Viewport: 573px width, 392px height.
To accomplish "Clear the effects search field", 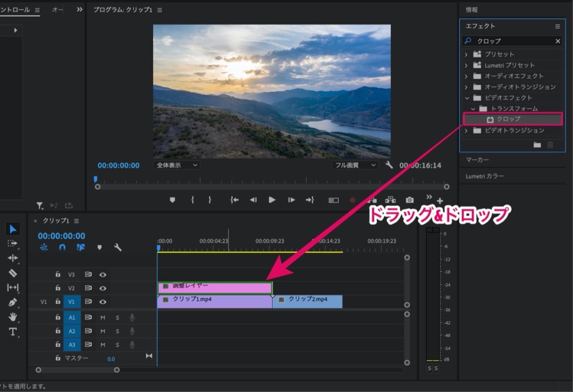I will pos(558,41).
